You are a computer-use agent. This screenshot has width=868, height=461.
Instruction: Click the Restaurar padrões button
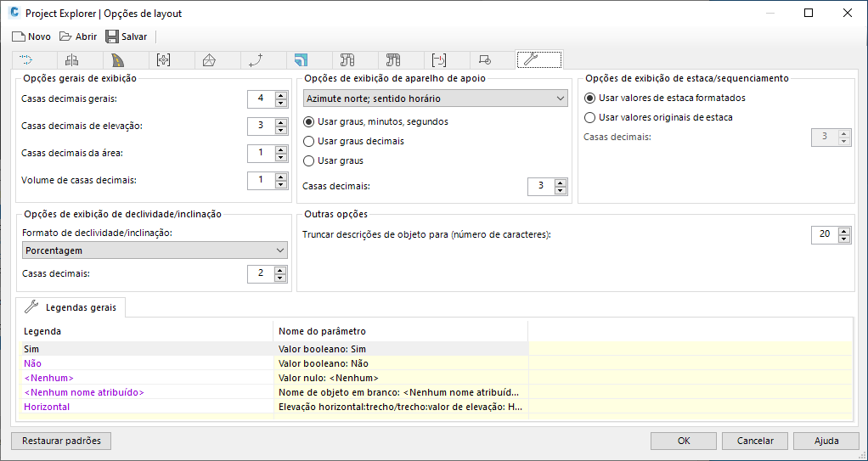tap(61, 441)
